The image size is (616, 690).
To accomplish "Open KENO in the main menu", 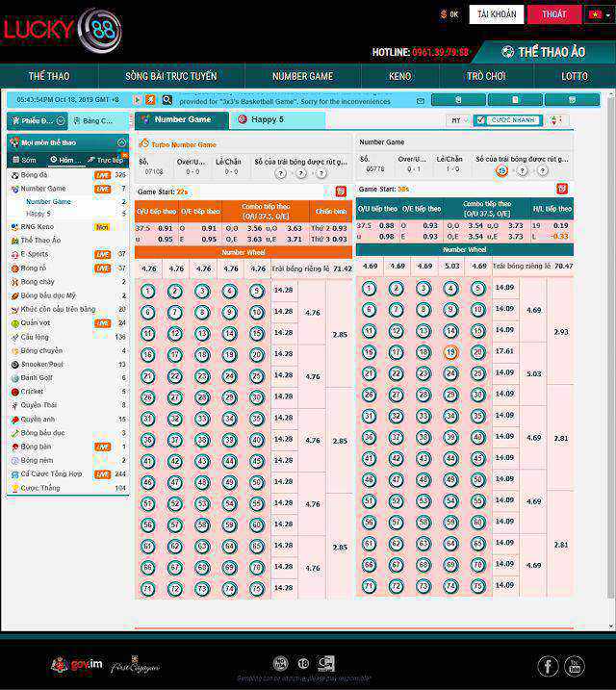I will pos(400,76).
